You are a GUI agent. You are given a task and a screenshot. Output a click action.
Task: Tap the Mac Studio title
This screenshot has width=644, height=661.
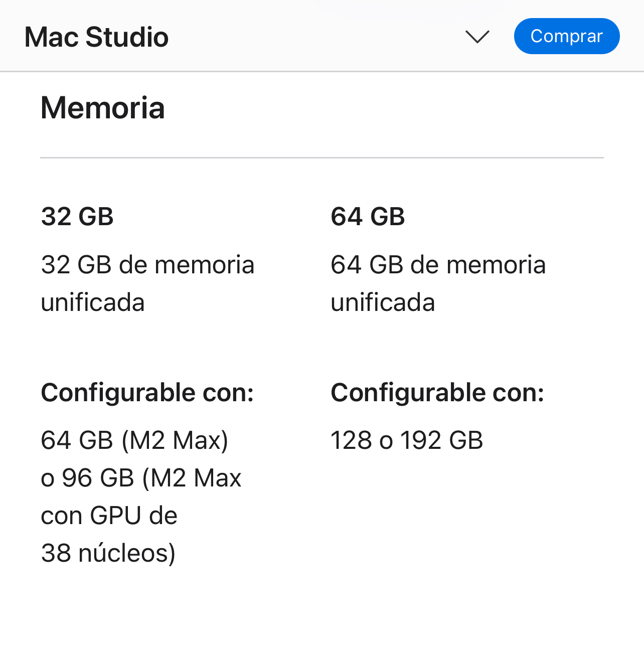pos(96,37)
